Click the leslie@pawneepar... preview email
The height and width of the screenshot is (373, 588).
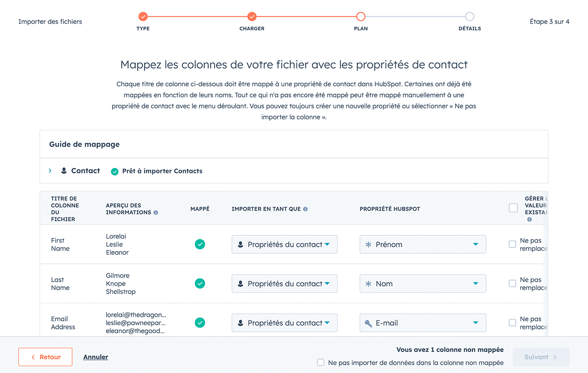(x=136, y=323)
